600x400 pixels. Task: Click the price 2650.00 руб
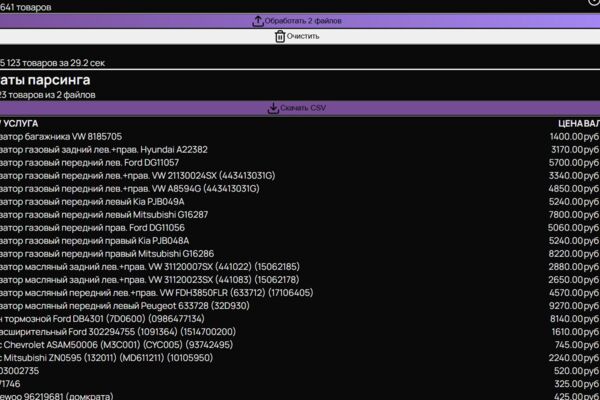pos(574,280)
